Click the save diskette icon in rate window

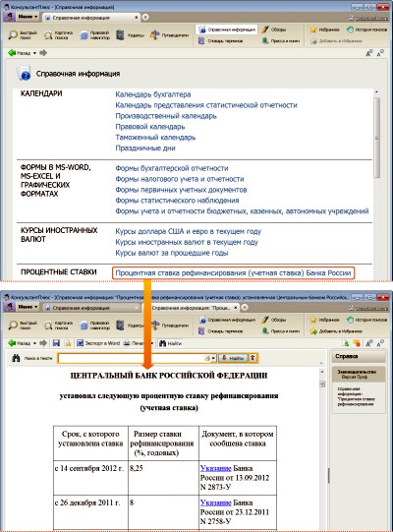point(56,343)
